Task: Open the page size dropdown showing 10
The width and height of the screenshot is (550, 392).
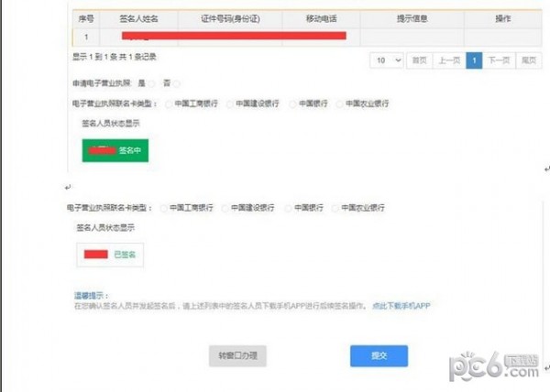Action: [387, 60]
